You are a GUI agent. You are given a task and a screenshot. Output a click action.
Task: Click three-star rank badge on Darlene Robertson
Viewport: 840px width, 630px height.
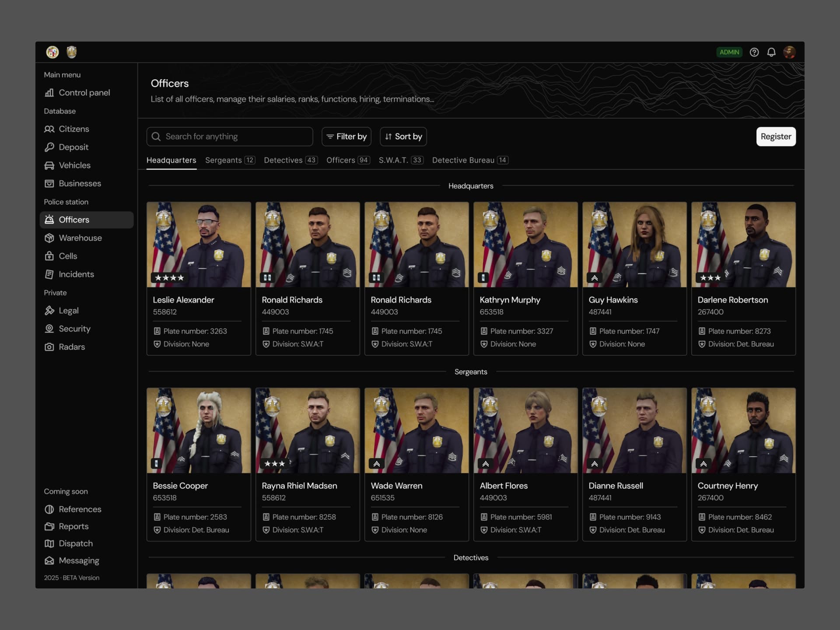pos(710,278)
